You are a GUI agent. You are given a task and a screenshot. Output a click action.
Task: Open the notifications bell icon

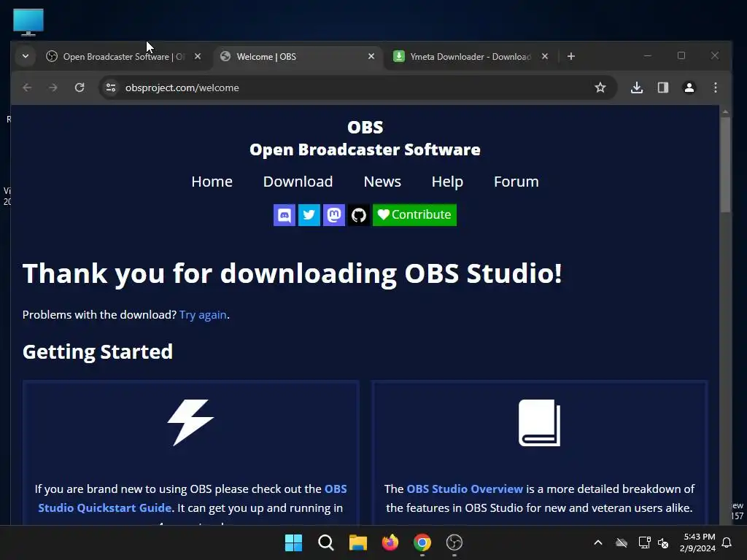pyautogui.click(x=727, y=542)
